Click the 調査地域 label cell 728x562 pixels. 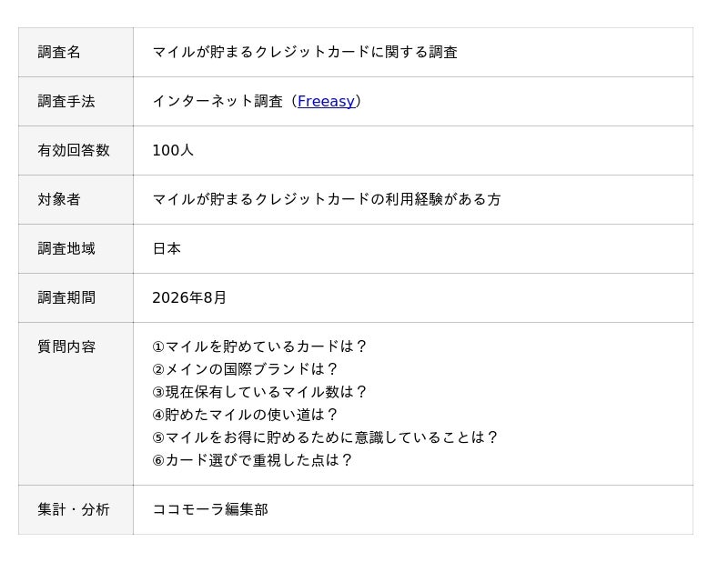coord(76,249)
